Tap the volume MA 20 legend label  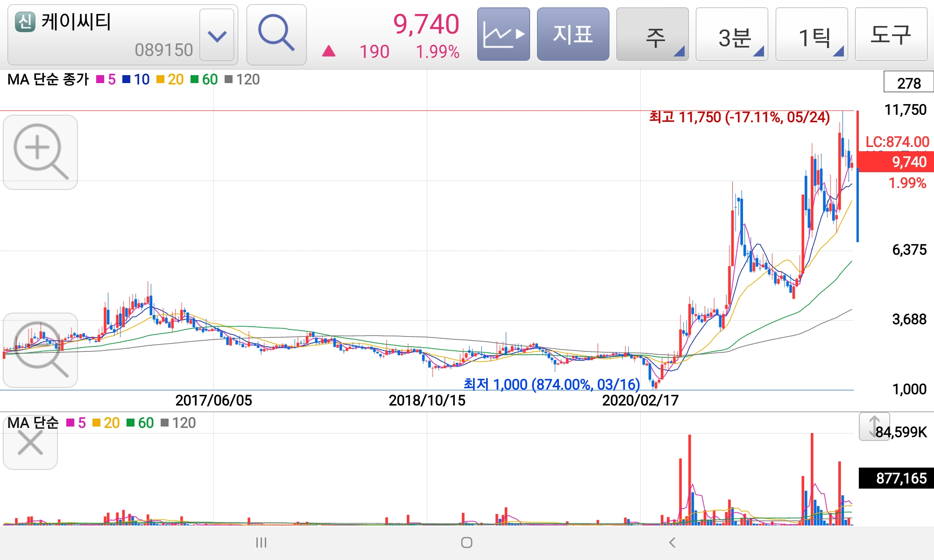111,423
